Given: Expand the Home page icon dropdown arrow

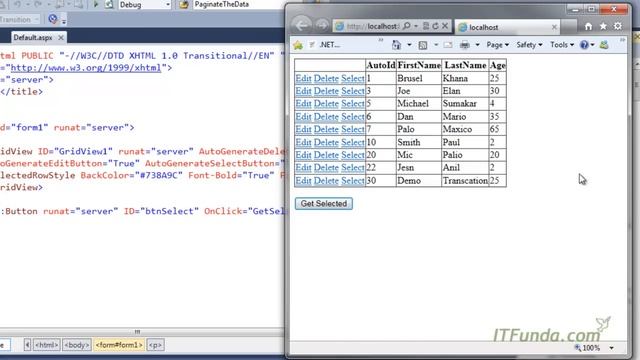Looking at the screenshot, I should (409, 45).
